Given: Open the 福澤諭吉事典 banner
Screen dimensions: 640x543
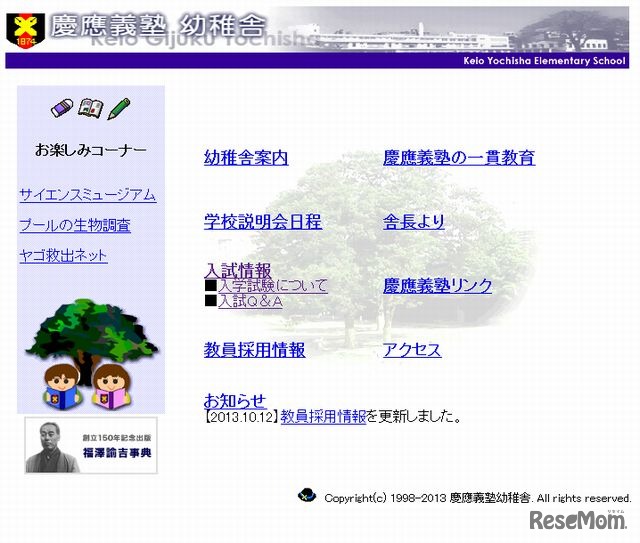Looking at the screenshot, I should pyautogui.click(x=91, y=445).
